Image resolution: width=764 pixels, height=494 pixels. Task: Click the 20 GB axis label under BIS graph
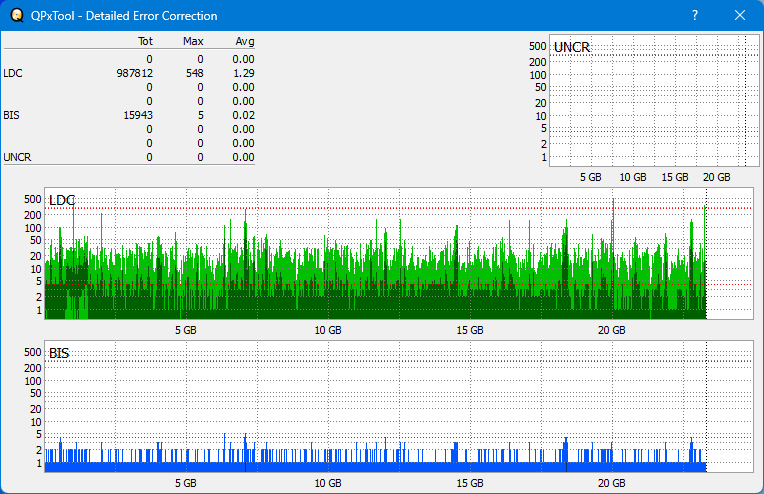(611, 483)
